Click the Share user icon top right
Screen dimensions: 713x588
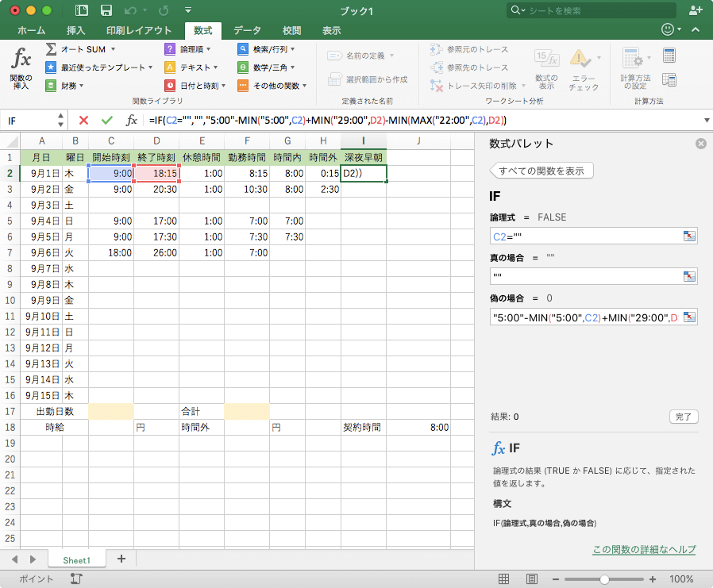pyautogui.click(x=695, y=10)
